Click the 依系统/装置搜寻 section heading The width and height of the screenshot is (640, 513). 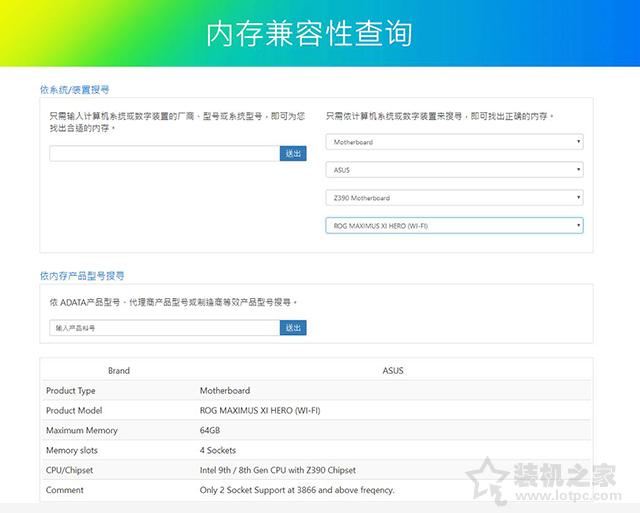point(75,89)
